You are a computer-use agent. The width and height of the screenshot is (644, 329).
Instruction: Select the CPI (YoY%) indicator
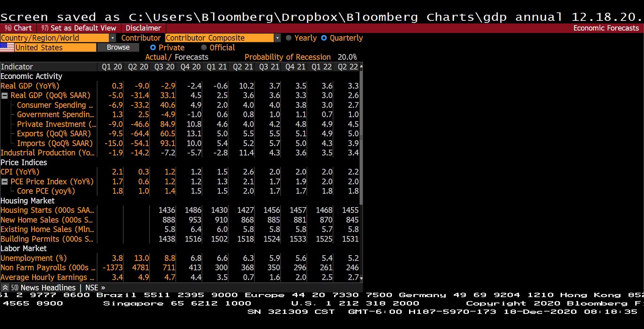(x=20, y=172)
